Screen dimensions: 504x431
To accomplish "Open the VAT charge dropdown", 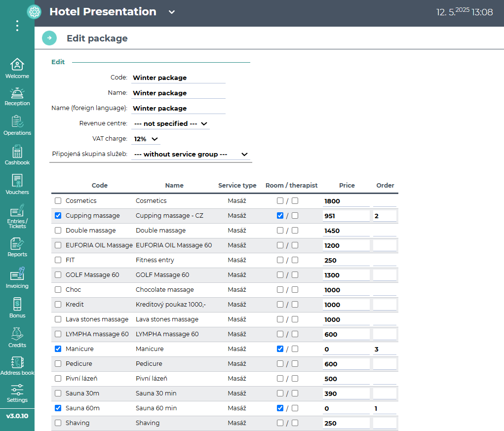I will pyautogui.click(x=146, y=139).
